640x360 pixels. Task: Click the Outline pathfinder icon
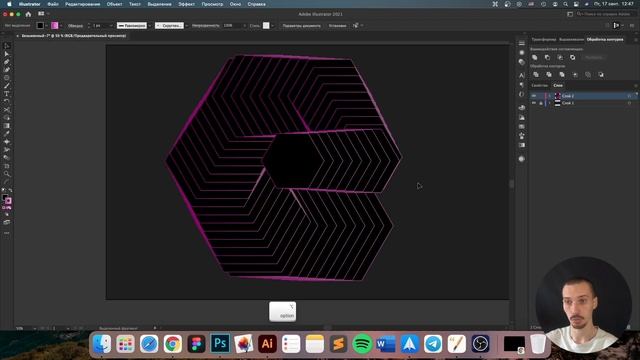(x=588, y=75)
